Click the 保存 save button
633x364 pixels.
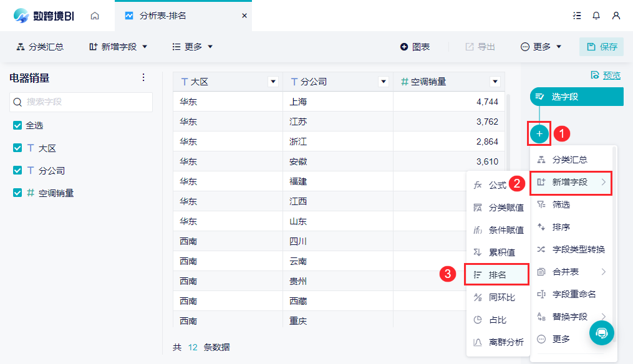coord(602,47)
